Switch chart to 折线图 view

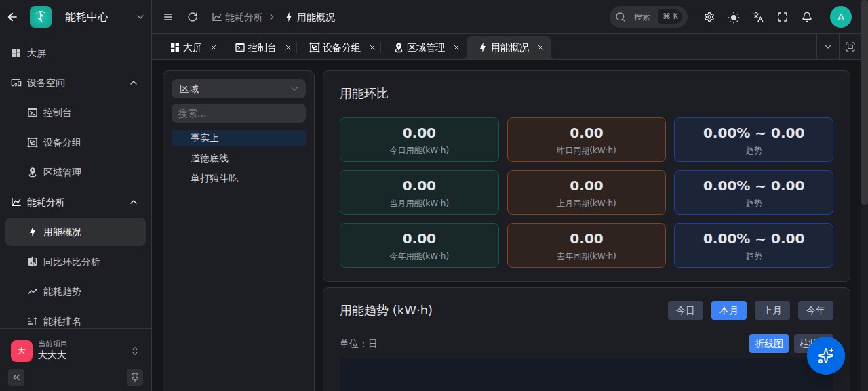[x=770, y=344]
